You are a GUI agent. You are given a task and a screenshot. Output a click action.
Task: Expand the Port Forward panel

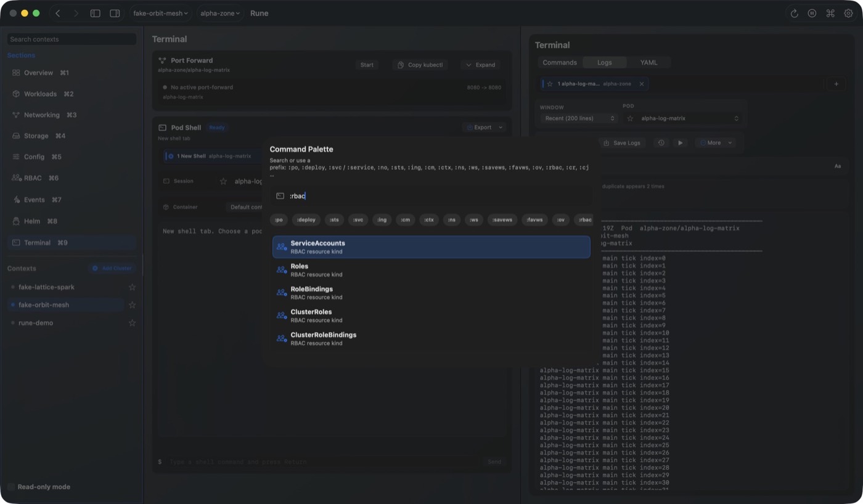(481, 65)
